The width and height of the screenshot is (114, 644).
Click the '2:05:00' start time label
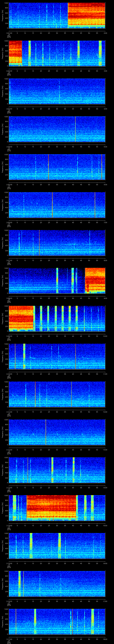9,184
